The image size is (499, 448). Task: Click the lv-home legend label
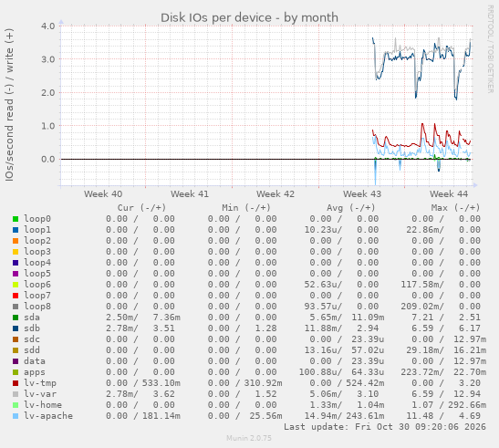pyautogui.click(x=43, y=405)
